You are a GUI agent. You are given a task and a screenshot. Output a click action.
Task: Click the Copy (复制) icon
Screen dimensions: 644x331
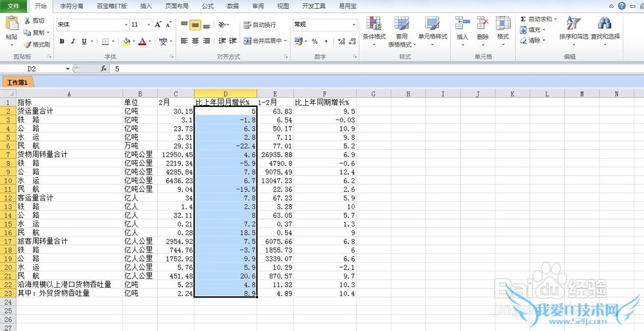pos(27,32)
